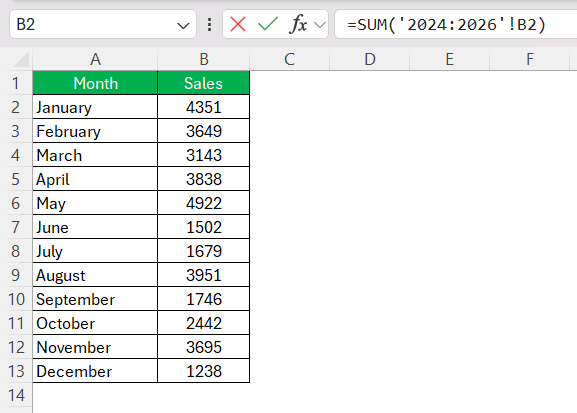
Task: Select column D header
Action: click(x=369, y=59)
